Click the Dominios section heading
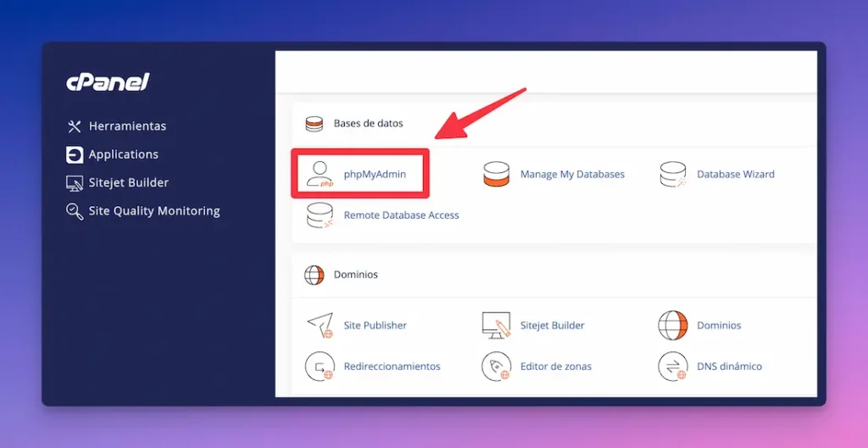This screenshot has width=868, height=448. (356, 274)
